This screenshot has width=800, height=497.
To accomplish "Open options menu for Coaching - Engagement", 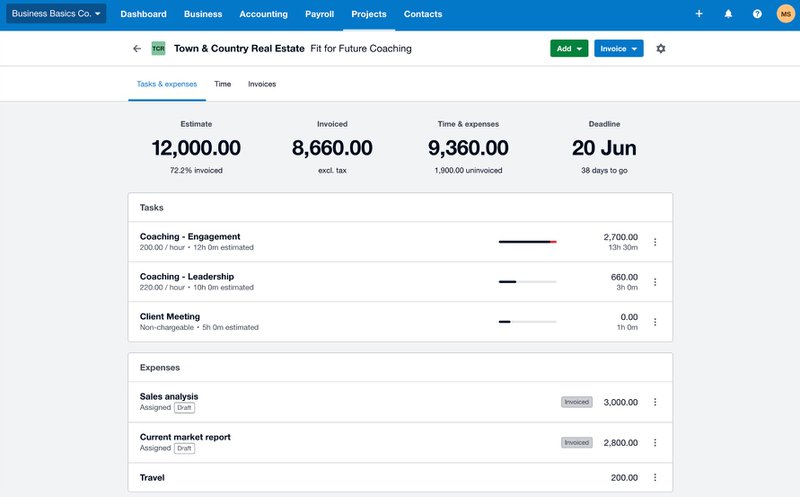I will tap(655, 242).
